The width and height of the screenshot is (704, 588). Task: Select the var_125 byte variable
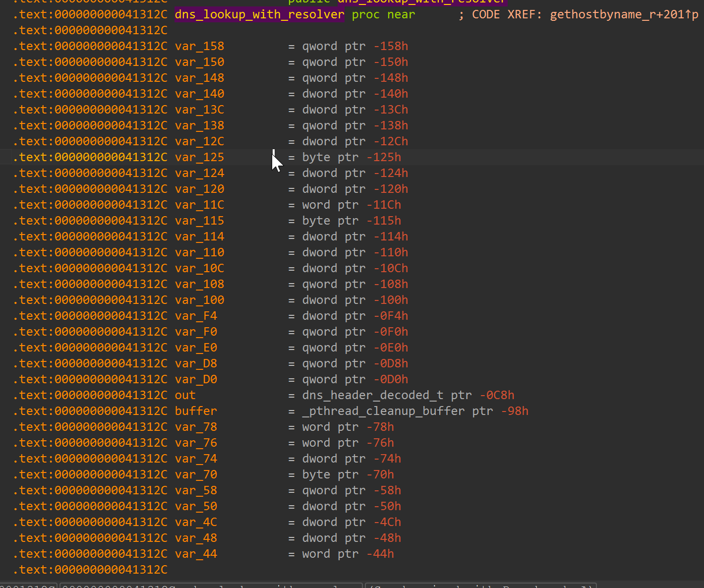(x=199, y=157)
